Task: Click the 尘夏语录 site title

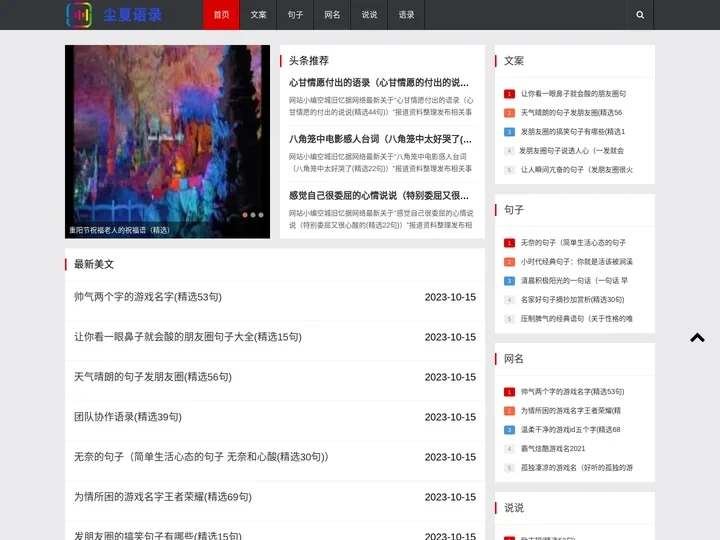Action: click(132, 15)
